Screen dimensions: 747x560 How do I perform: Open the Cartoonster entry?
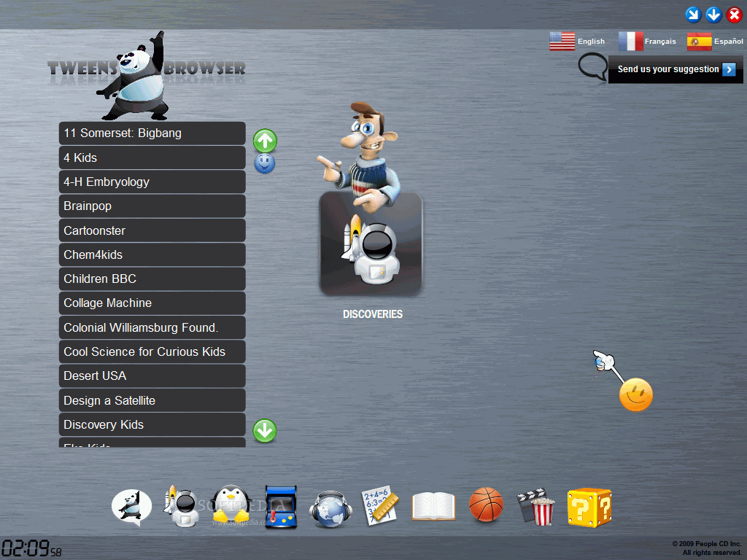(x=152, y=230)
